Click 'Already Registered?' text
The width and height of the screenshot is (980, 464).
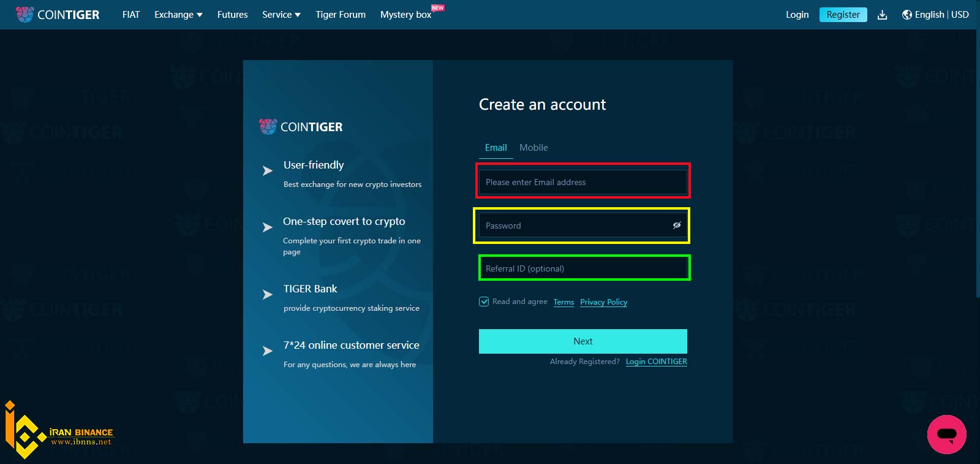click(x=585, y=362)
